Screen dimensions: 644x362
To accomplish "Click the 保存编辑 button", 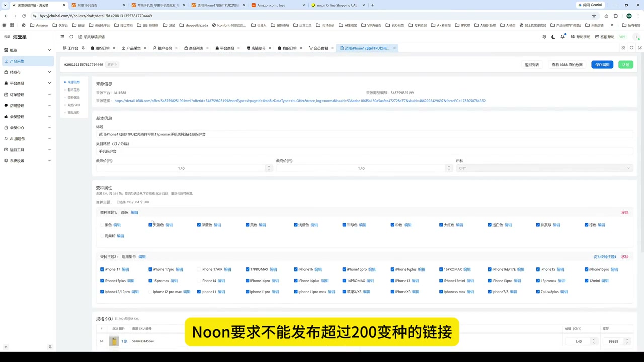I will [x=602, y=65].
